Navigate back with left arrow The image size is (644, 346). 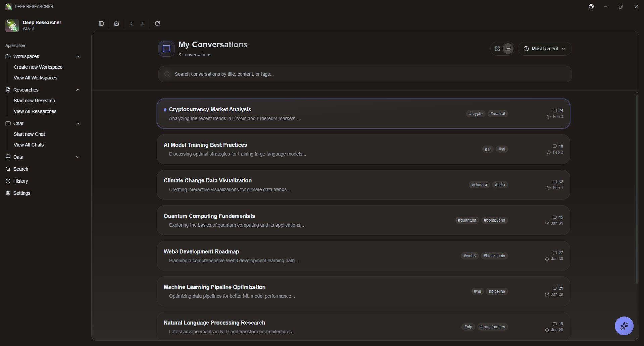click(132, 23)
